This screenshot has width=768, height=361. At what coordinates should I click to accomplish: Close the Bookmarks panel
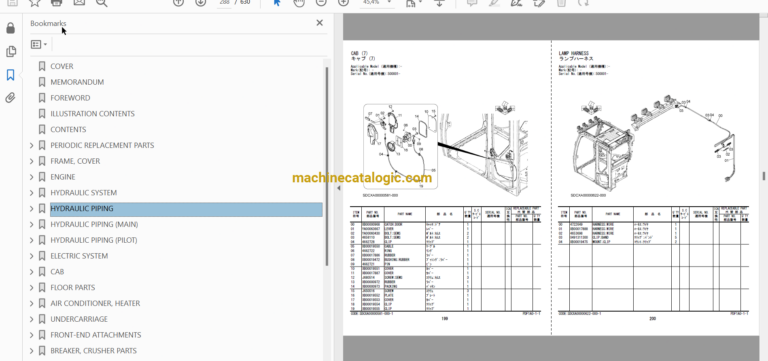tap(319, 23)
